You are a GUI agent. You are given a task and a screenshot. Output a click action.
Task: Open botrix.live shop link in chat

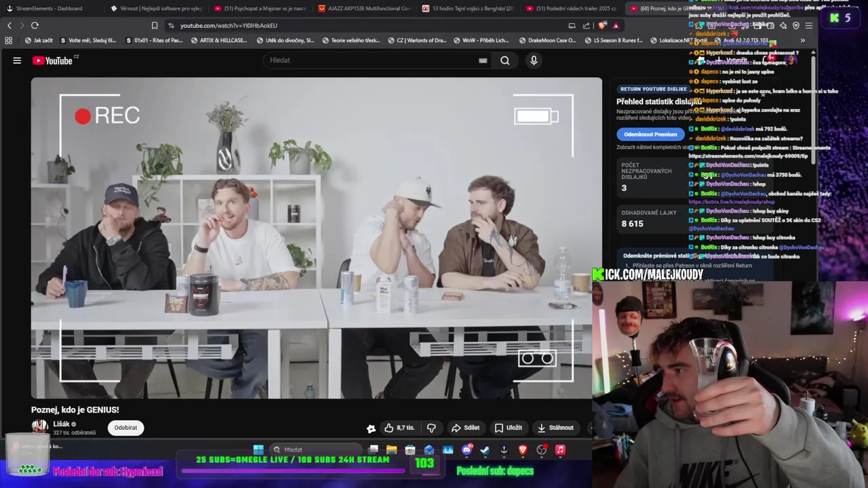pyautogui.click(x=731, y=202)
